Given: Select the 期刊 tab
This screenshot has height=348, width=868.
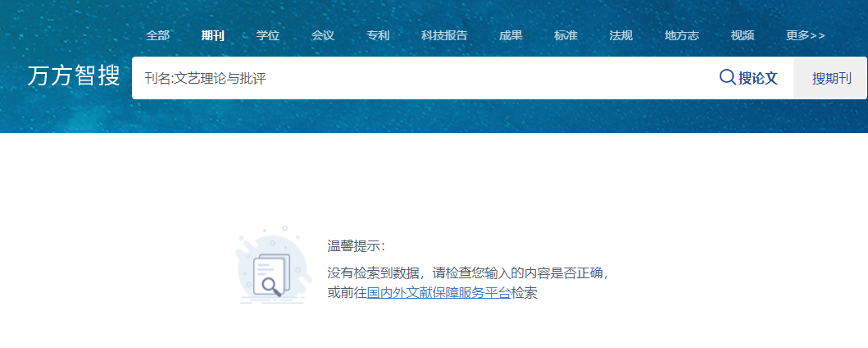Looking at the screenshot, I should click(212, 35).
